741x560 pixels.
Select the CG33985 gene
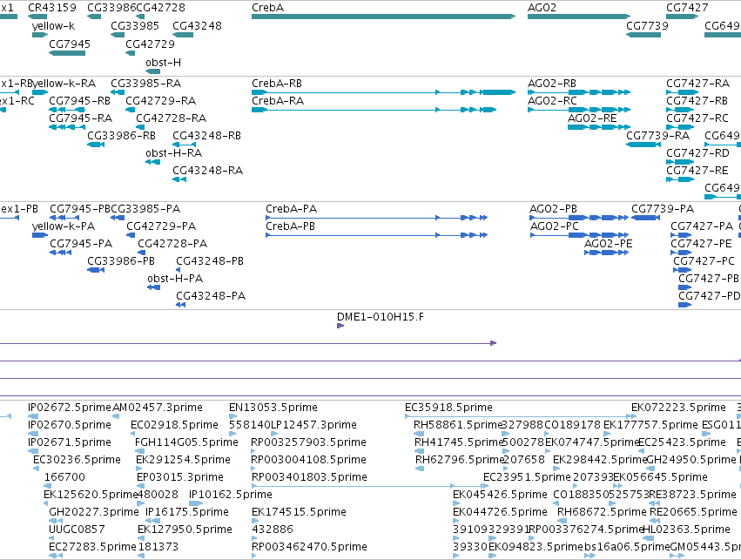pyautogui.click(x=118, y=35)
